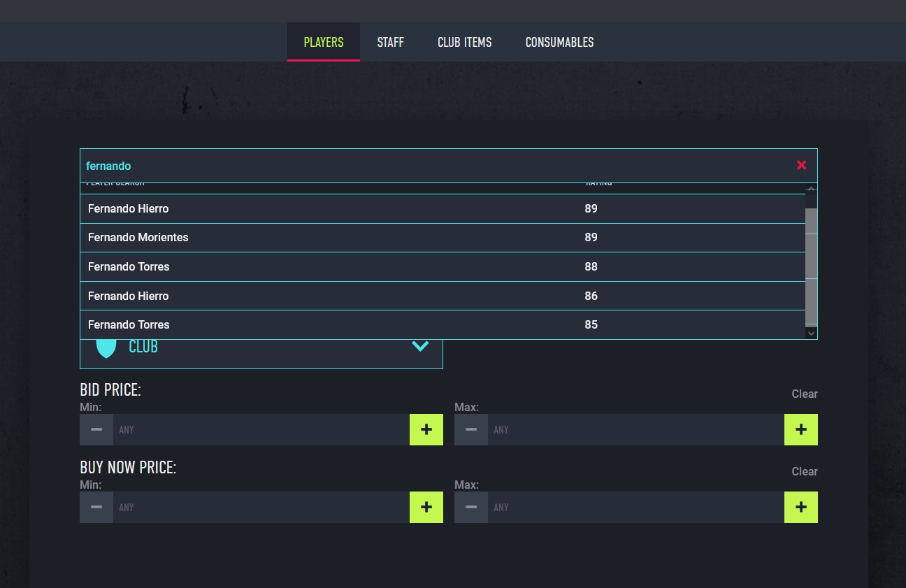Image resolution: width=906 pixels, height=588 pixels.
Task: Click the Buy Now Price Max input field
Action: [x=636, y=507]
